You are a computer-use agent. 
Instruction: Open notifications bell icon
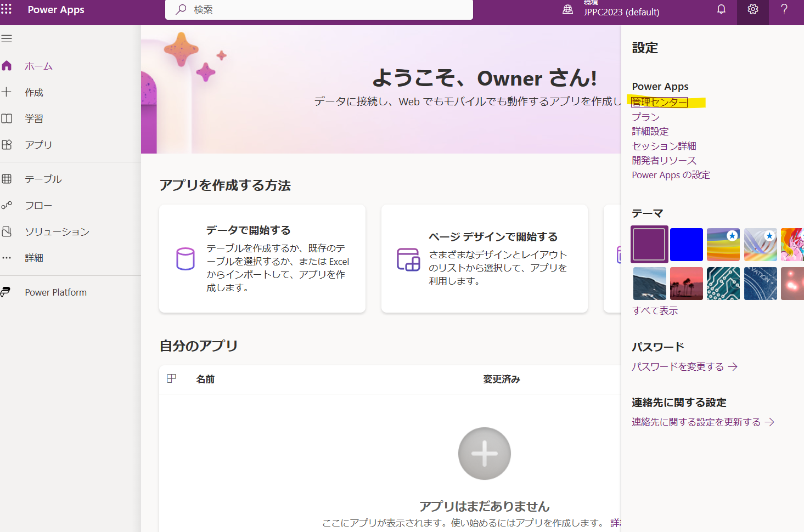(x=721, y=9)
